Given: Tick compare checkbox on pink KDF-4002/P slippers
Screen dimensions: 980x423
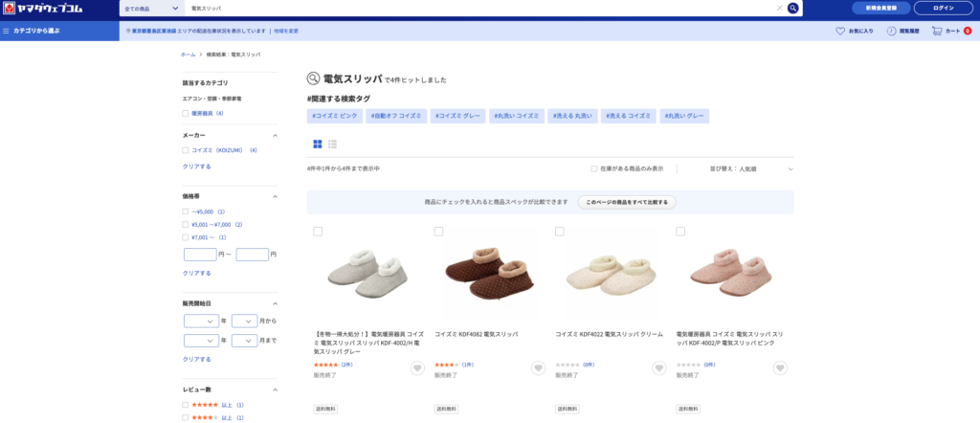Looking at the screenshot, I should tap(680, 232).
